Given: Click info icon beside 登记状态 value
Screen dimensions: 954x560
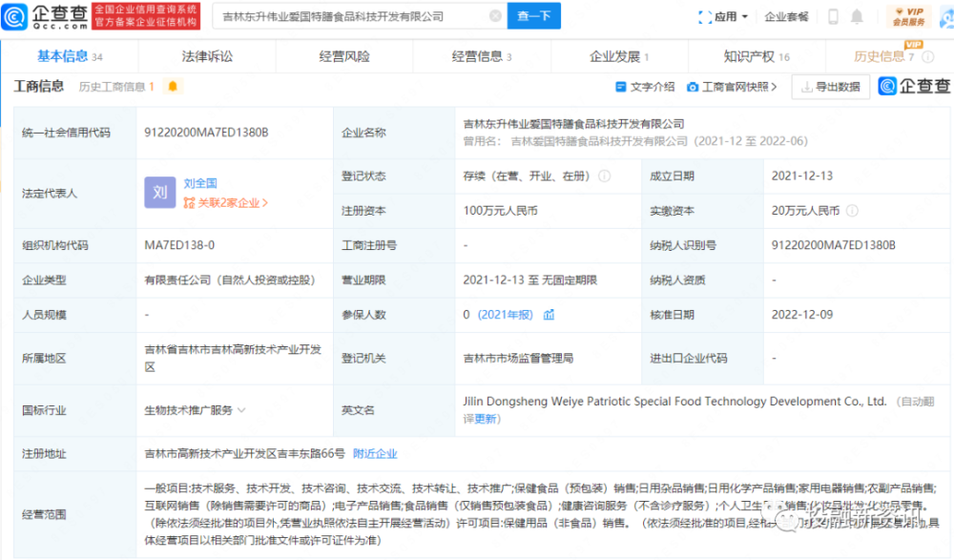Looking at the screenshot, I should [605, 176].
